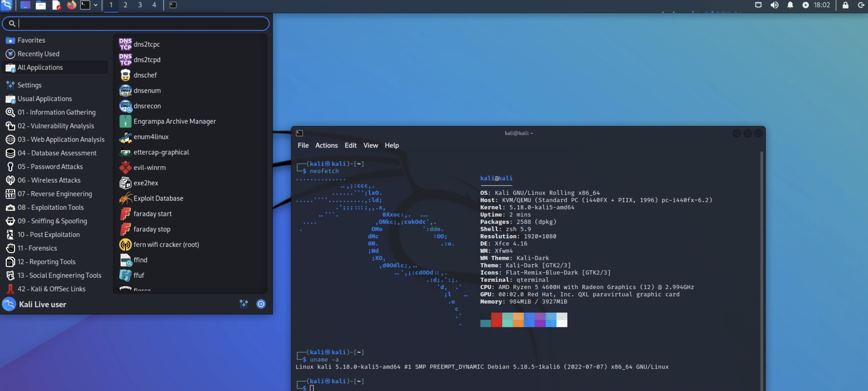The width and height of the screenshot is (868, 391).
Task: Click the lock screen icon
Action: coord(845,5)
